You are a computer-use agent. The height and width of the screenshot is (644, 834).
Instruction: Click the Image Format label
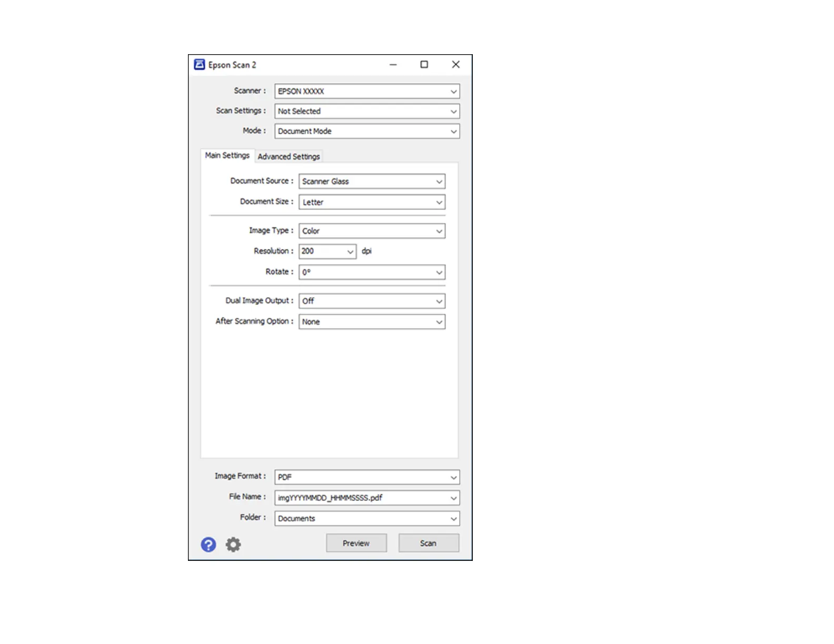point(240,476)
